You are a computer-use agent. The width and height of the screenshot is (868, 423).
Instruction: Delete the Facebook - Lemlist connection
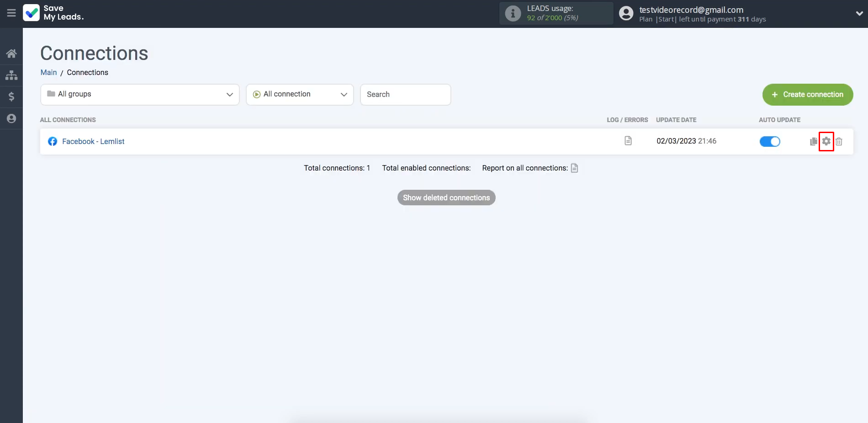pos(839,141)
